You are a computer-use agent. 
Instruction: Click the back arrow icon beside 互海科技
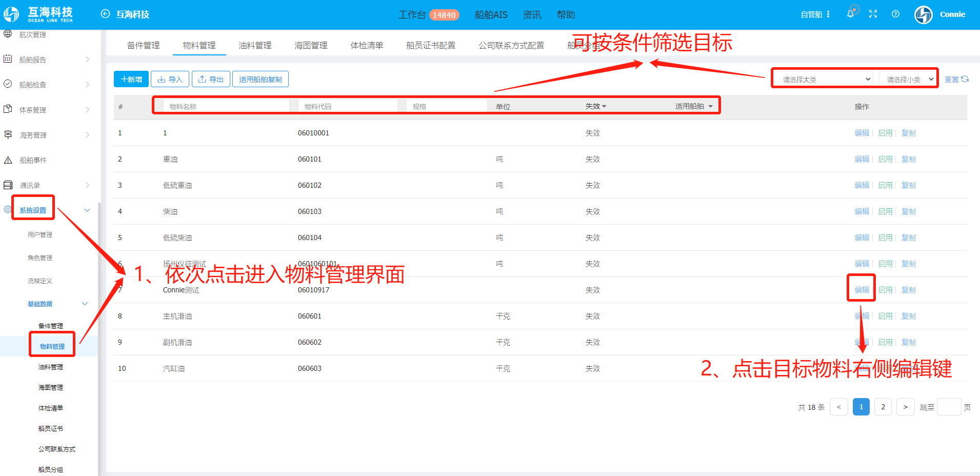[105, 14]
